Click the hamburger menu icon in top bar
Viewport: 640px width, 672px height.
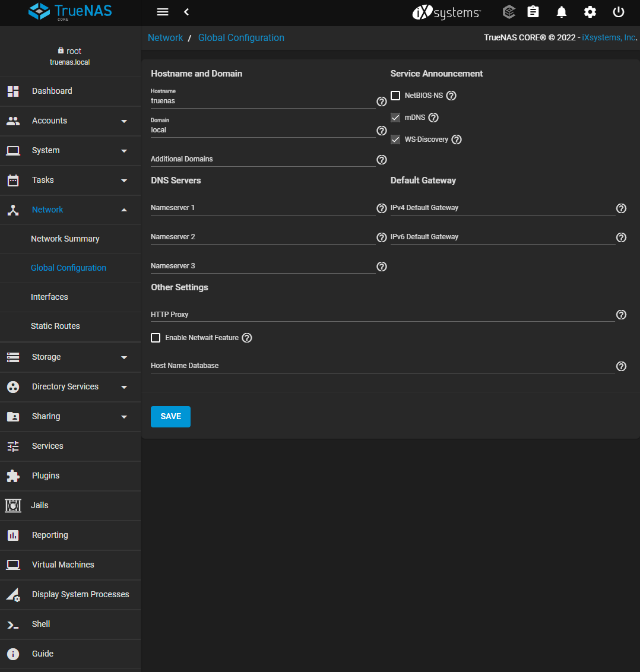[x=162, y=12]
